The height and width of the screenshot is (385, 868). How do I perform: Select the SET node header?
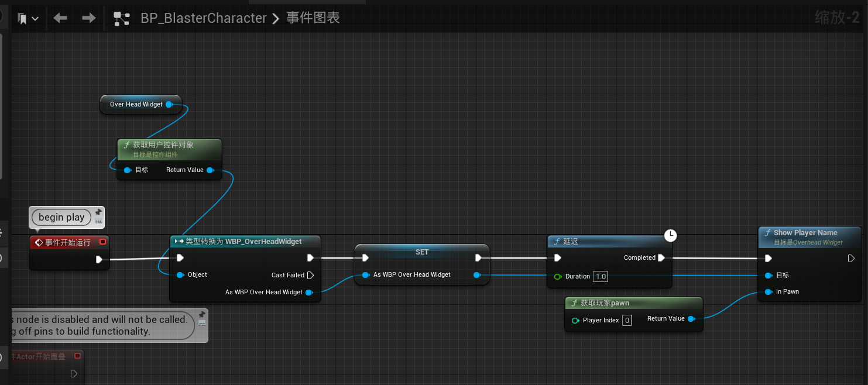tap(421, 252)
